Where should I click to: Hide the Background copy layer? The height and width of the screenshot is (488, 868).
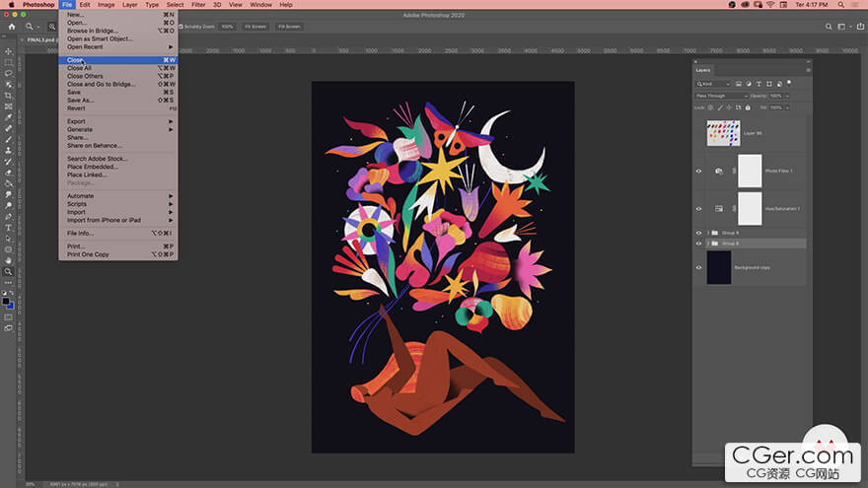pyautogui.click(x=698, y=268)
